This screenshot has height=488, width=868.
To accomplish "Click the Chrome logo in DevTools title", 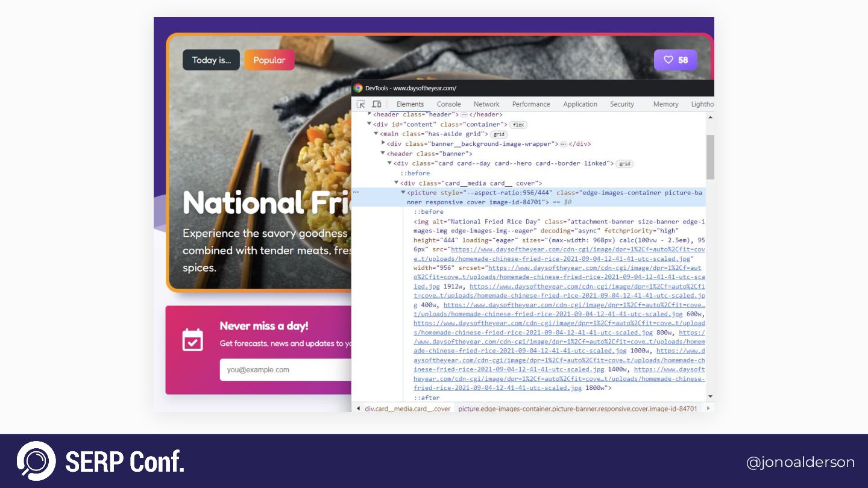I will point(358,88).
